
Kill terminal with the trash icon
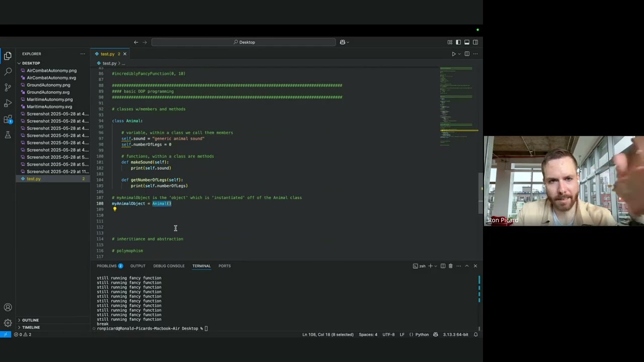click(450, 266)
